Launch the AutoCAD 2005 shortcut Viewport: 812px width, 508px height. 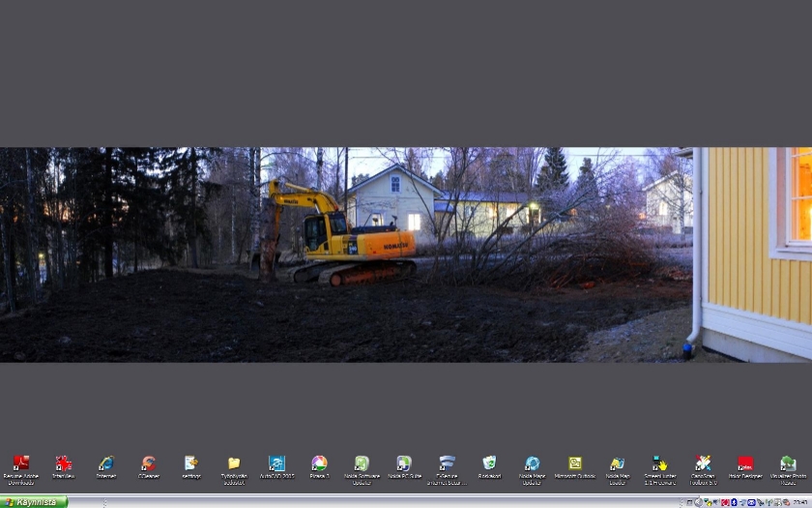tap(276, 463)
